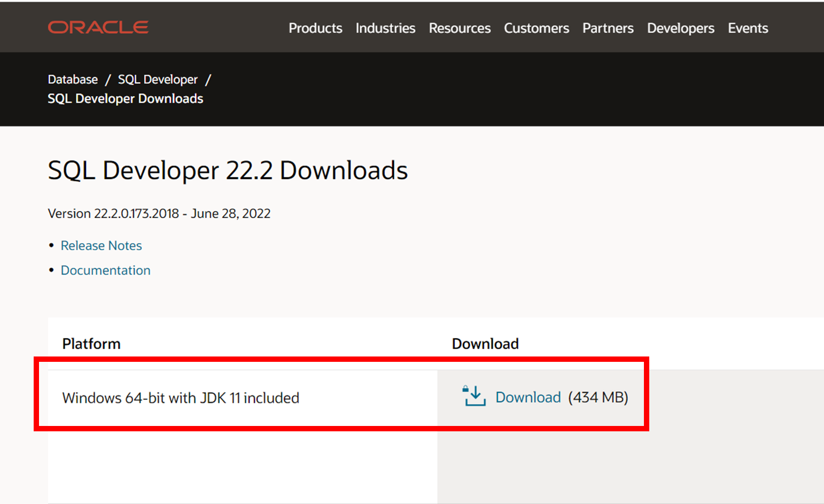Click the download arrow icon beside Download link
The width and height of the screenshot is (824, 504).
click(x=474, y=396)
